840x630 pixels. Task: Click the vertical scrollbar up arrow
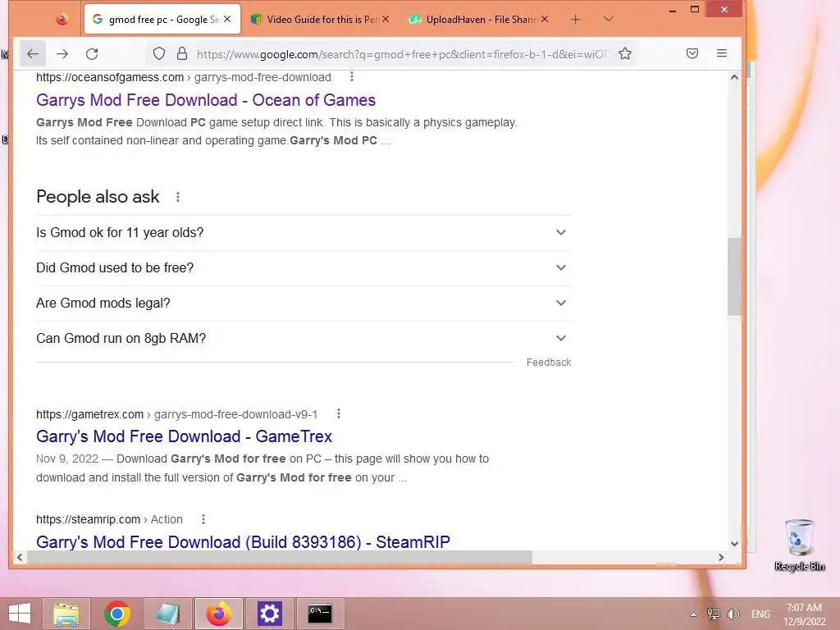point(734,77)
